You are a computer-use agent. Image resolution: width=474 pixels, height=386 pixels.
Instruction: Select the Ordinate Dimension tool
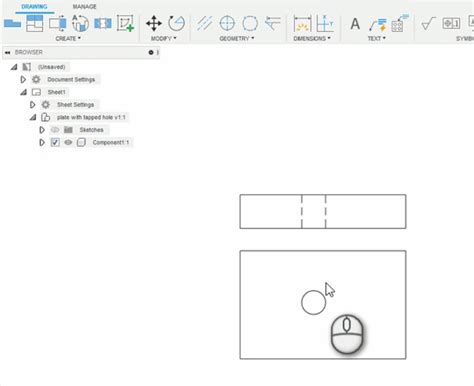[x=325, y=23]
